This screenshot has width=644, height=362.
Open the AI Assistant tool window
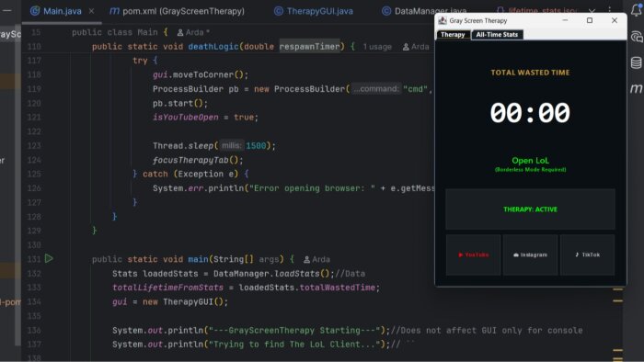point(637,37)
